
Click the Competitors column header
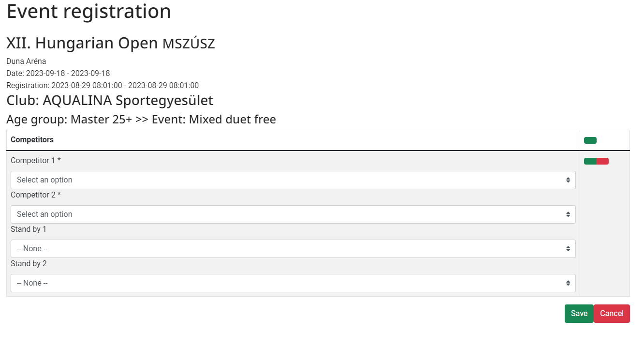click(x=32, y=140)
